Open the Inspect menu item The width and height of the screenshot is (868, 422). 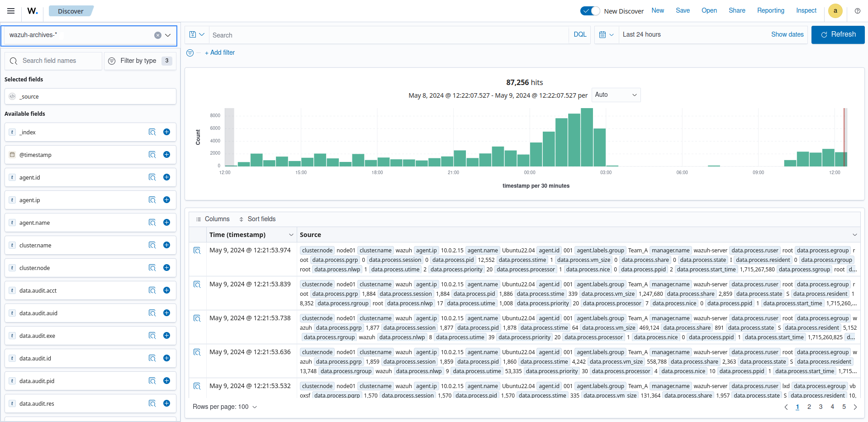pyautogui.click(x=806, y=10)
